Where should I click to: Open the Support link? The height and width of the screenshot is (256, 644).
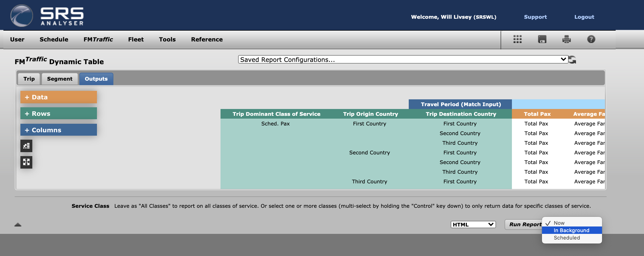pyautogui.click(x=535, y=17)
